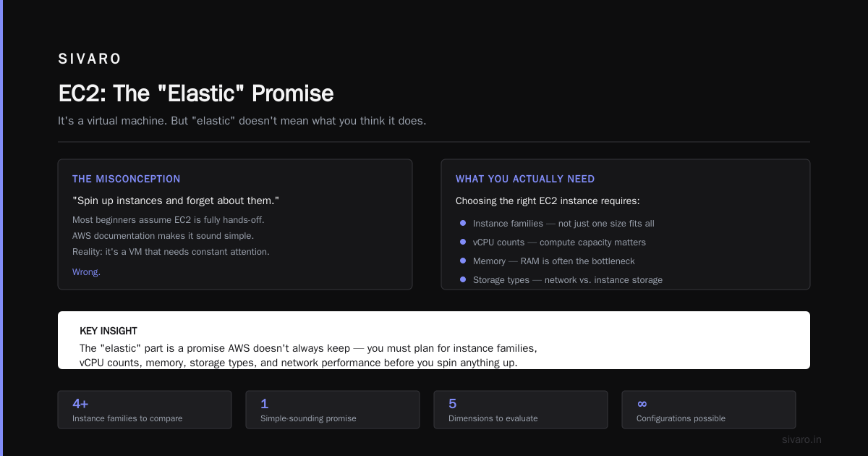Click "AWS documentation makes it sound simple."
The height and width of the screenshot is (456, 868).
click(163, 236)
